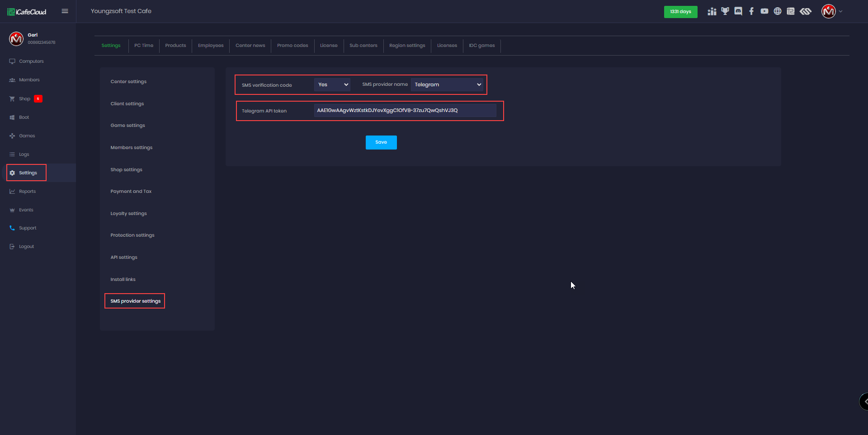Click the Telegram API token field
Viewport: 868px width, 435px height.
click(405, 111)
